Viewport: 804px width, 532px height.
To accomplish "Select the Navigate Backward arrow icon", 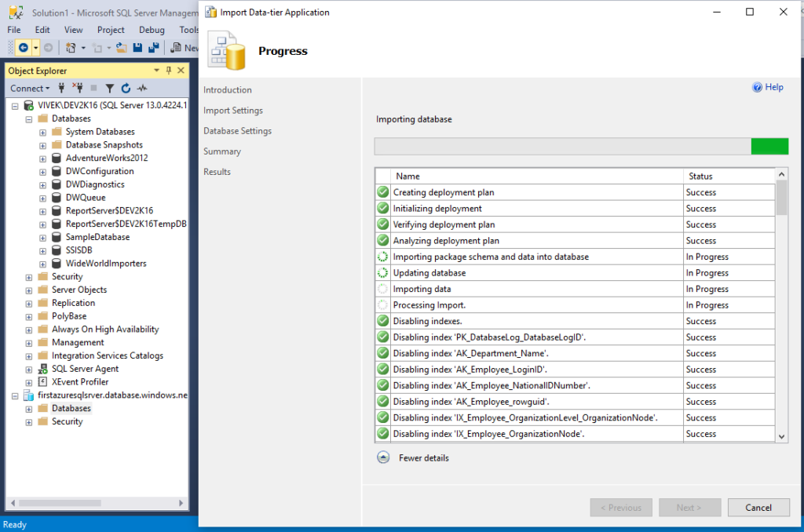I will (x=24, y=47).
